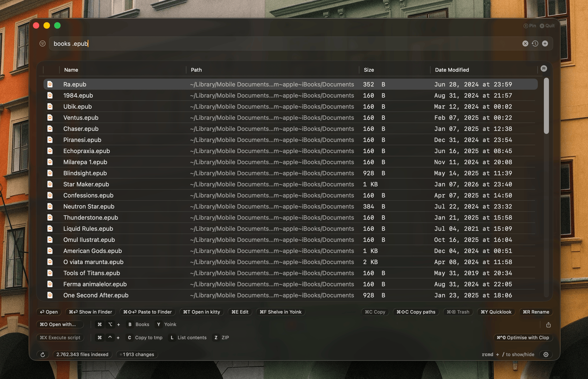The width and height of the screenshot is (588, 379).
Task: Open the filter icon beside the search field
Action: [42, 43]
